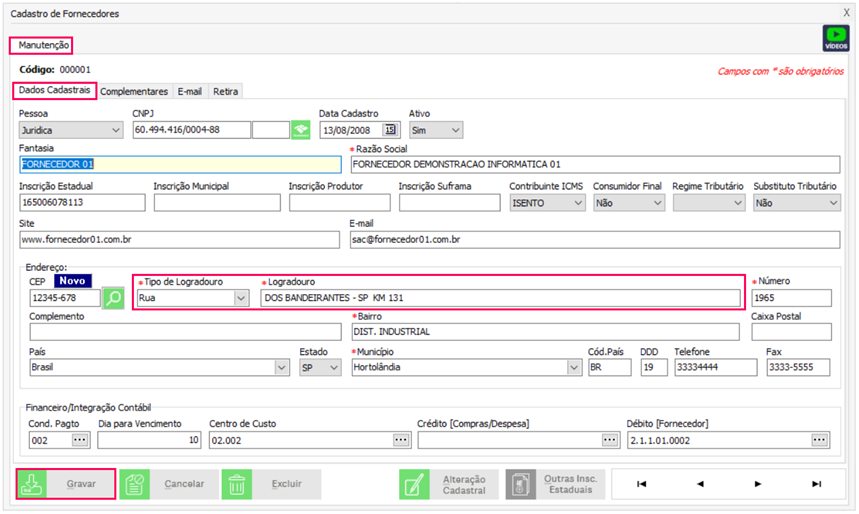Click the Alteração Cadastral button

click(448, 485)
